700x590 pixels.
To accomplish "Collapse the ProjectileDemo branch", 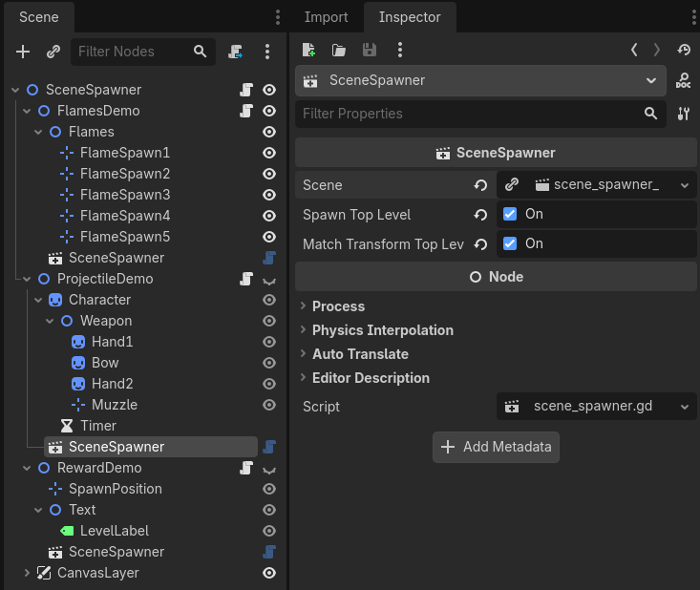I will click(x=27, y=279).
